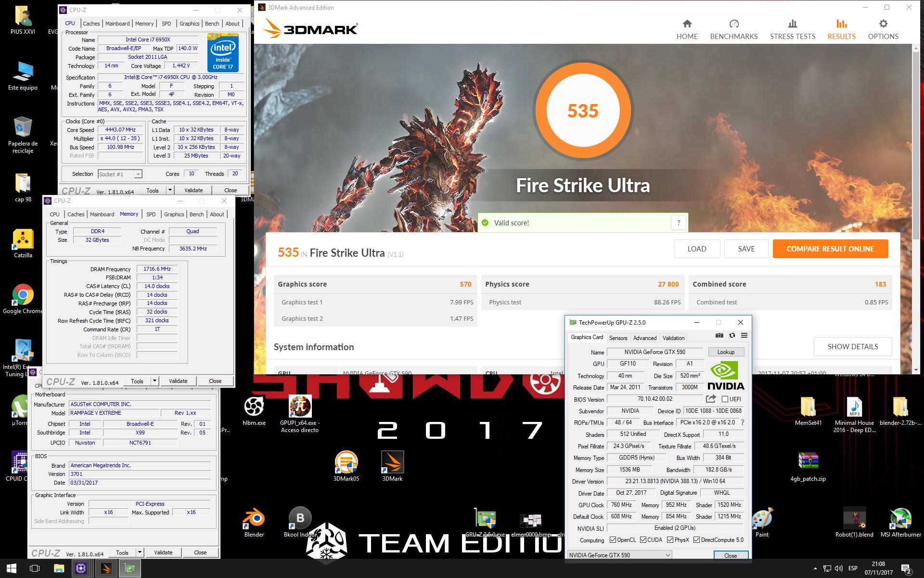Screen dimensions: 924x578
Task: Open the GPUPI_x64.exe shortcut
Action: tap(300, 414)
